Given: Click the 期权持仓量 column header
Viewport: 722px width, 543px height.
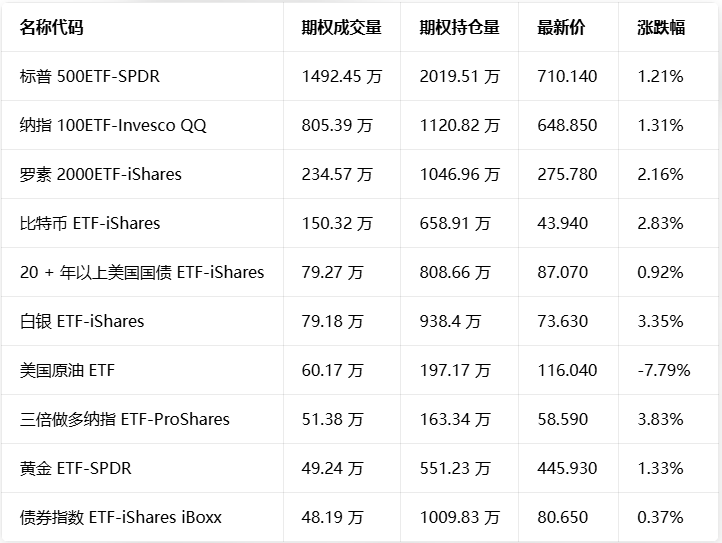Looking at the screenshot, I should click(x=459, y=28).
